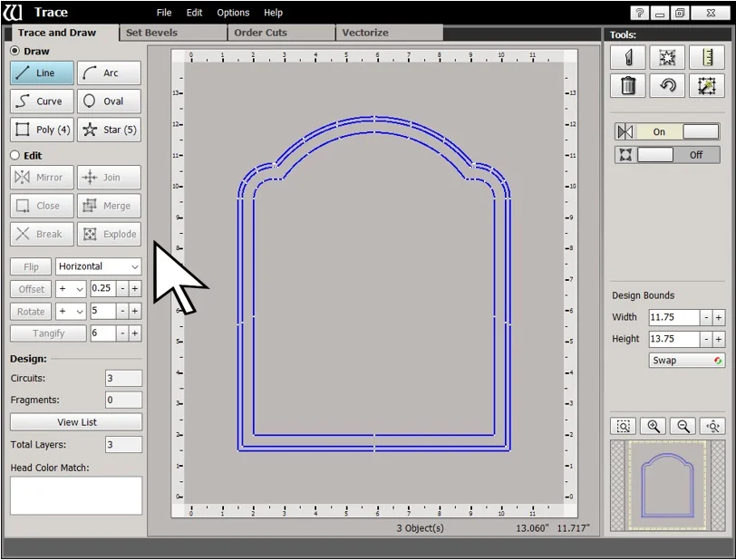The image size is (736, 560).
Task: Click the undo arrow icon
Action: [x=667, y=85]
